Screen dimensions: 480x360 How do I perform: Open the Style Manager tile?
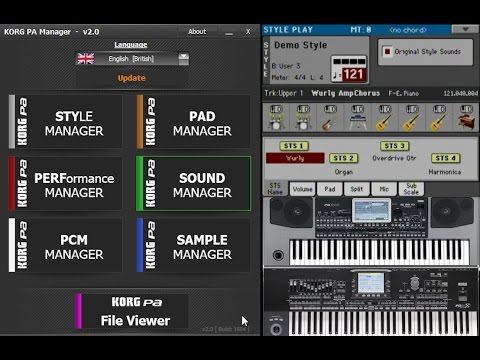(x=66, y=121)
